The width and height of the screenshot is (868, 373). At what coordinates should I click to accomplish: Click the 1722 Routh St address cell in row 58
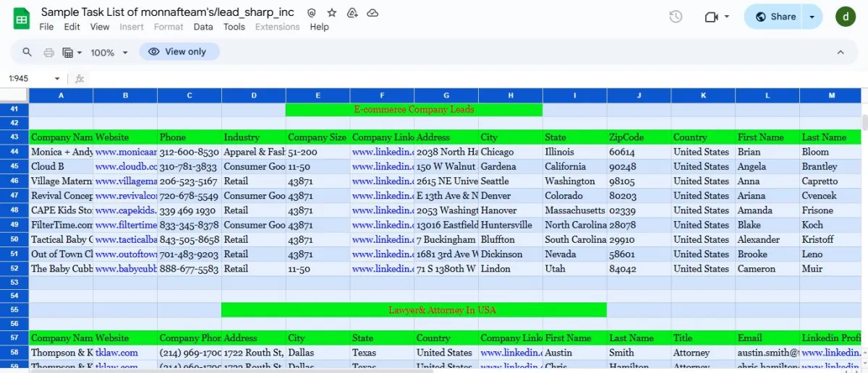(254, 353)
